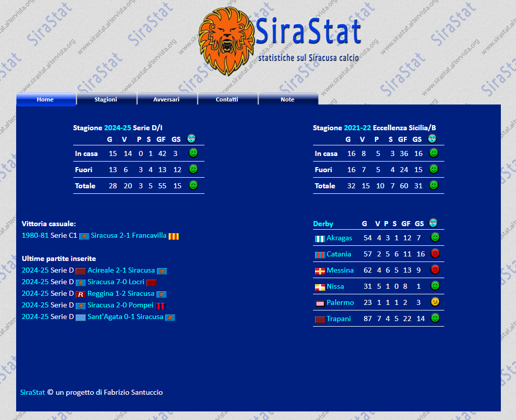Click the Pompei red-blue striped flag

pos(160,306)
